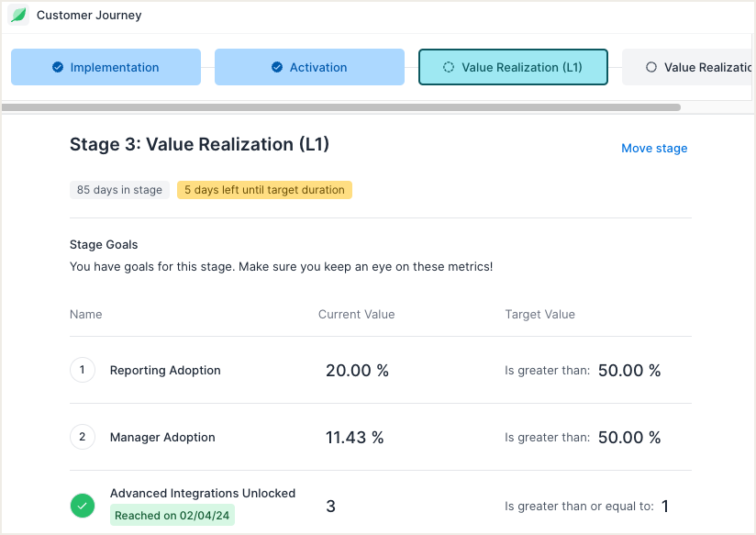
Task: Click the Customer Journey header title
Action: point(88,15)
